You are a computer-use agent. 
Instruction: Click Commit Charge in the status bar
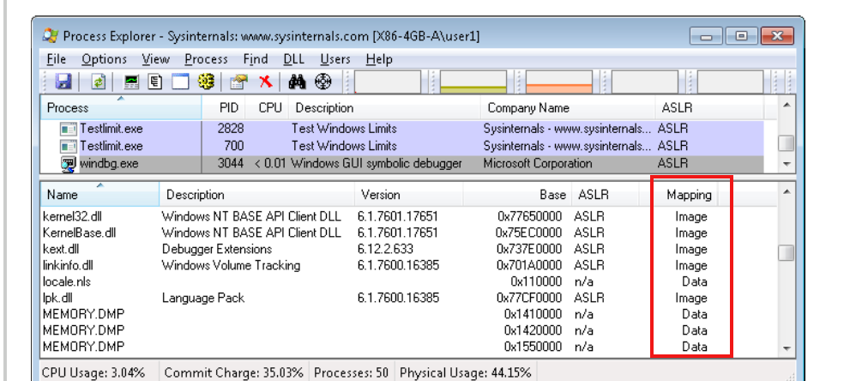click(x=234, y=372)
